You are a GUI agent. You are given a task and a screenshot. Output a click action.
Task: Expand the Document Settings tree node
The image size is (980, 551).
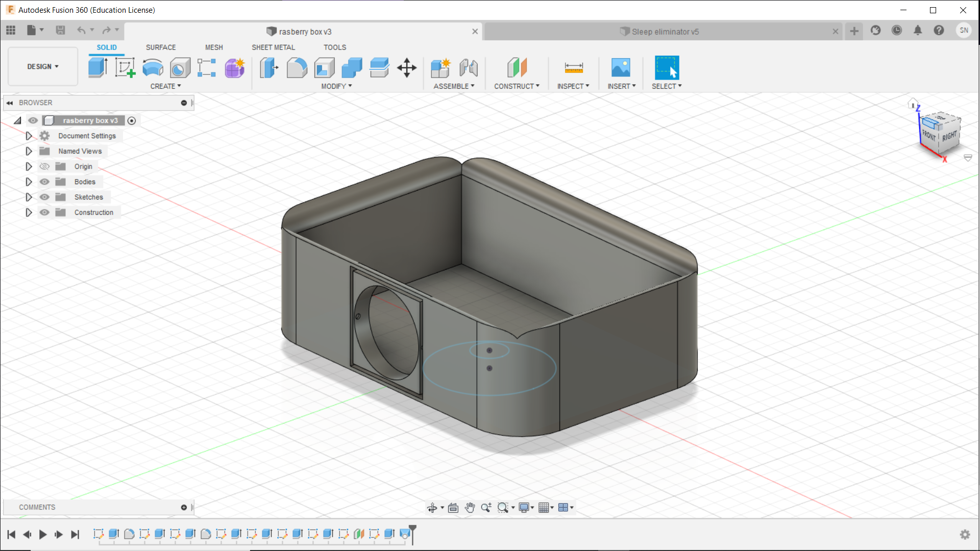[29, 136]
